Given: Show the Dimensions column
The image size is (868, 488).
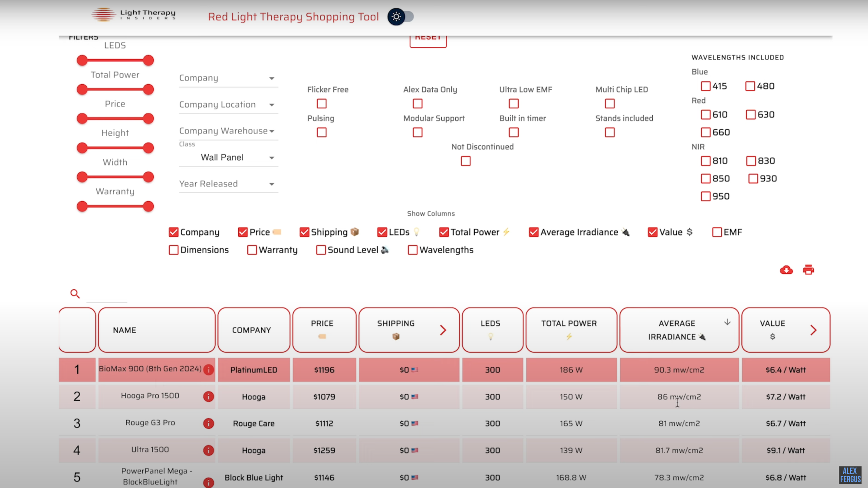Looking at the screenshot, I should tap(174, 250).
